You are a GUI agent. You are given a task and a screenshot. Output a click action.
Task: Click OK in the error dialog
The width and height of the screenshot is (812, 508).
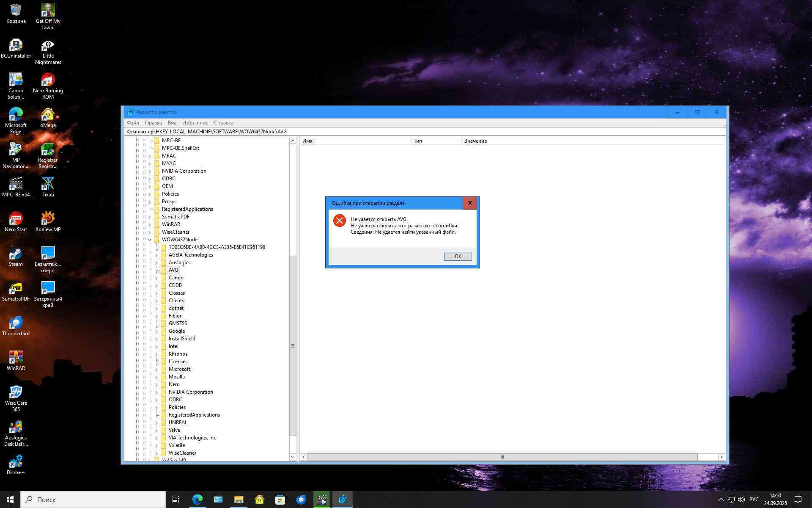coord(458,256)
